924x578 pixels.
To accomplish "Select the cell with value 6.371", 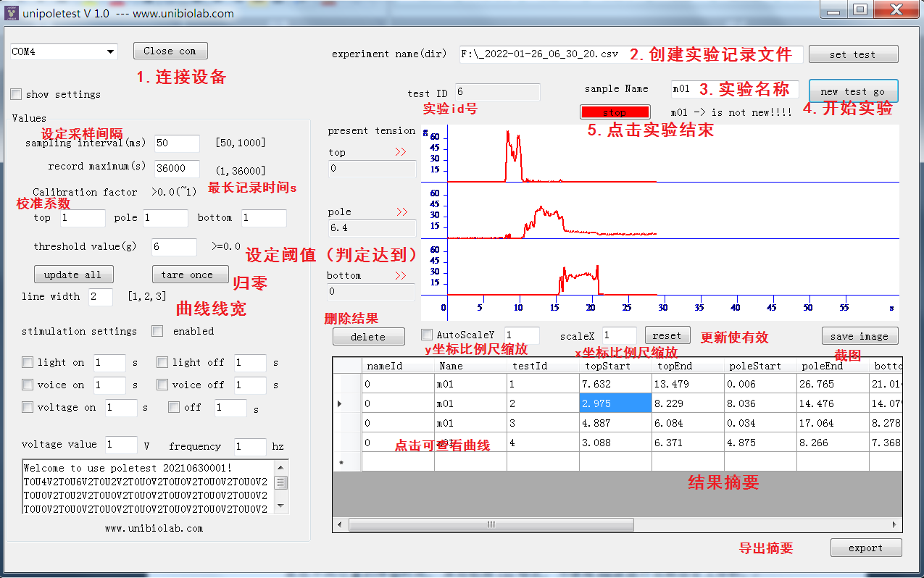I will coord(688,443).
